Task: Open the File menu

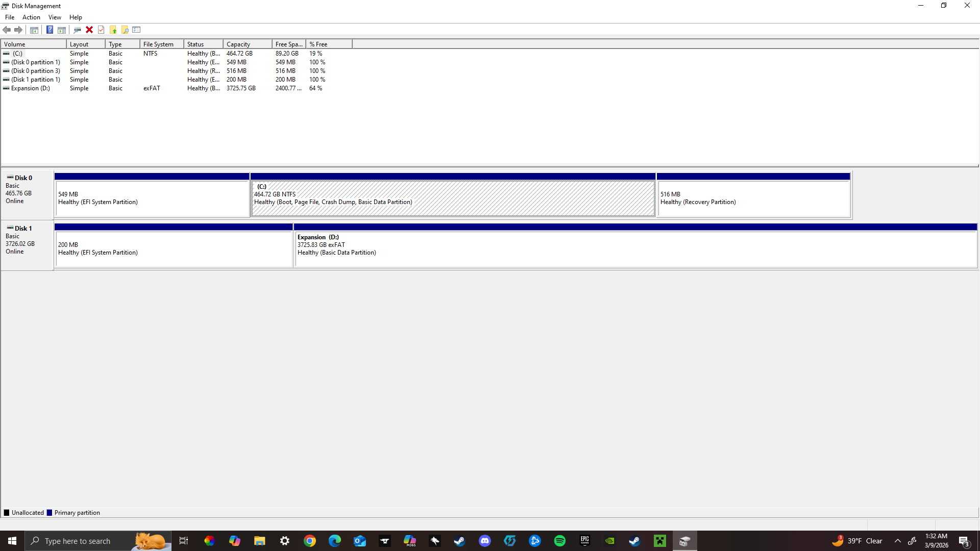Action: (10, 17)
